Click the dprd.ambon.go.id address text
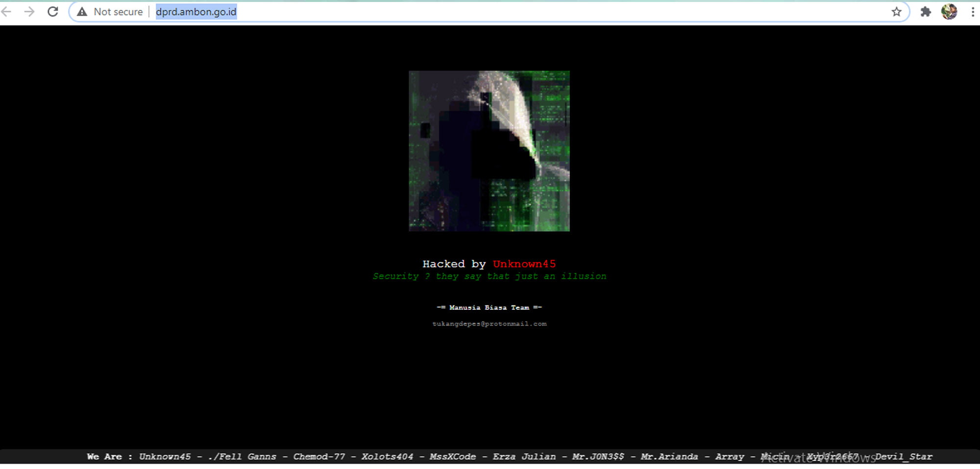 coord(196,12)
